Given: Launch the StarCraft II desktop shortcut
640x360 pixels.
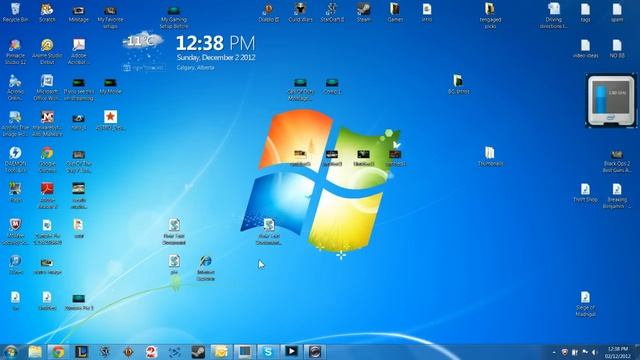Looking at the screenshot, I should click(x=332, y=12).
